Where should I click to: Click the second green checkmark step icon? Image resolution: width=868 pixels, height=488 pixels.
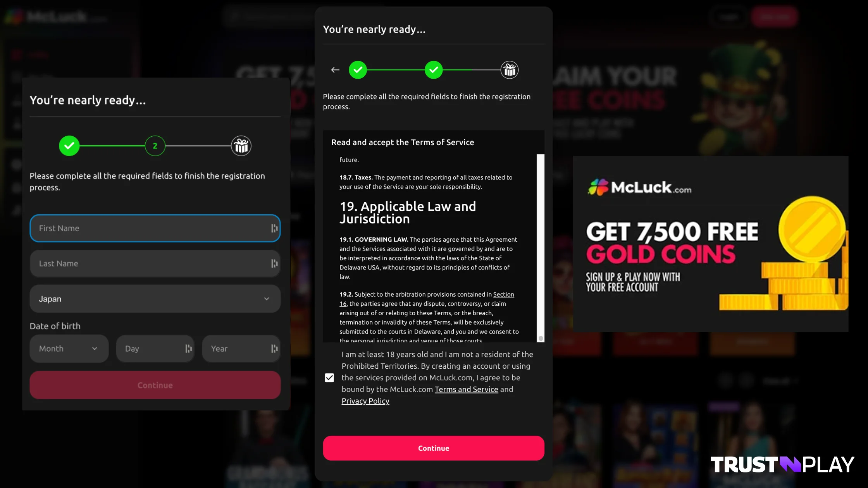point(434,70)
